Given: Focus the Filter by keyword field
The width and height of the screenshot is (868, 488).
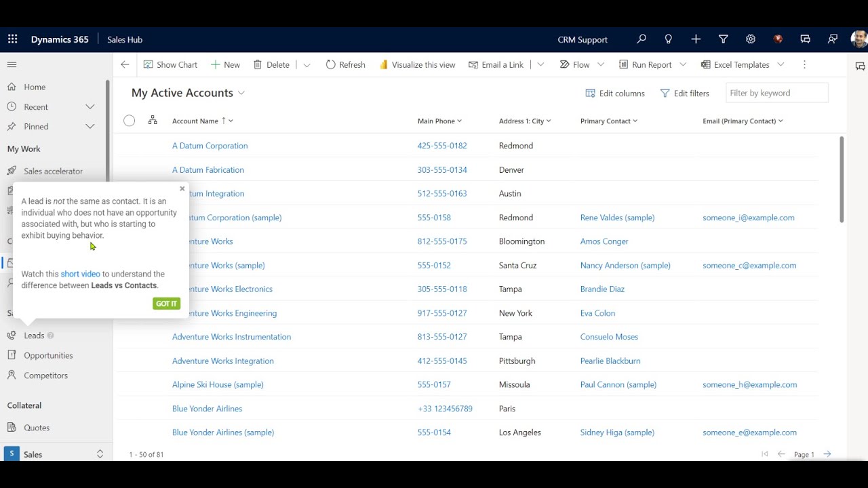Looking at the screenshot, I should coord(776,93).
